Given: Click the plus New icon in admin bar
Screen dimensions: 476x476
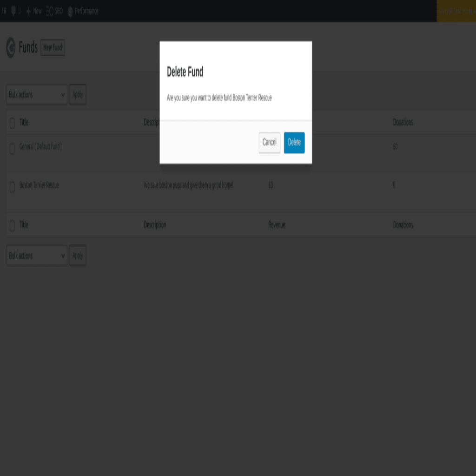Looking at the screenshot, I should 28,11.
